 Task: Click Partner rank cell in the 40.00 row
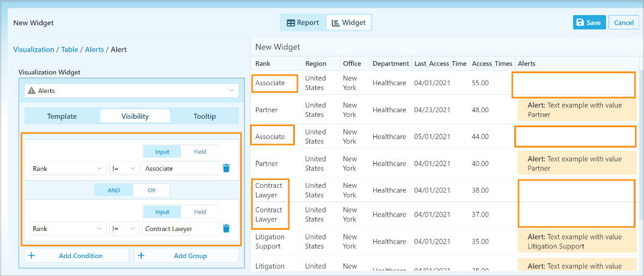(x=266, y=164)
